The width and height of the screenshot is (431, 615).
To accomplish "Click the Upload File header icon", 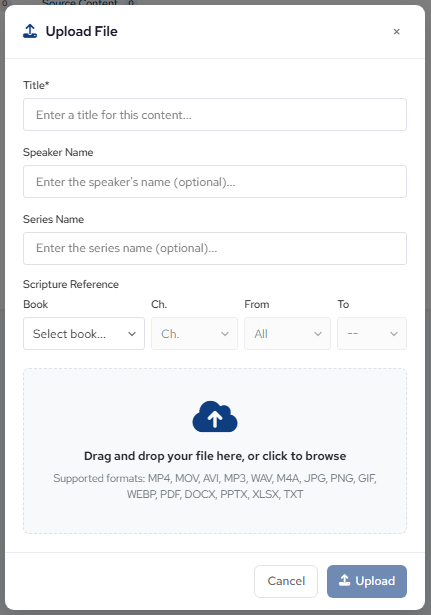I will pyautogui.click(x=30, y=31).
